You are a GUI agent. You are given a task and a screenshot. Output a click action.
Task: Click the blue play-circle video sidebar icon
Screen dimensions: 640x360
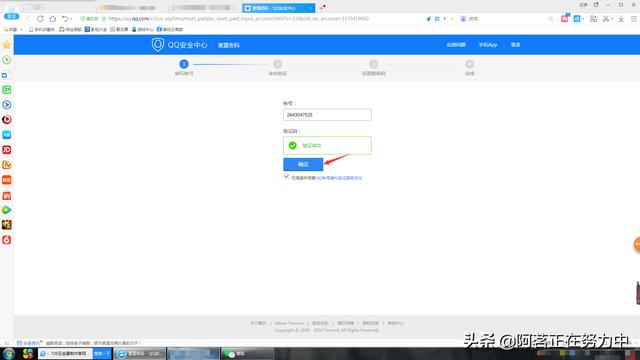click(x=7, y=105)
